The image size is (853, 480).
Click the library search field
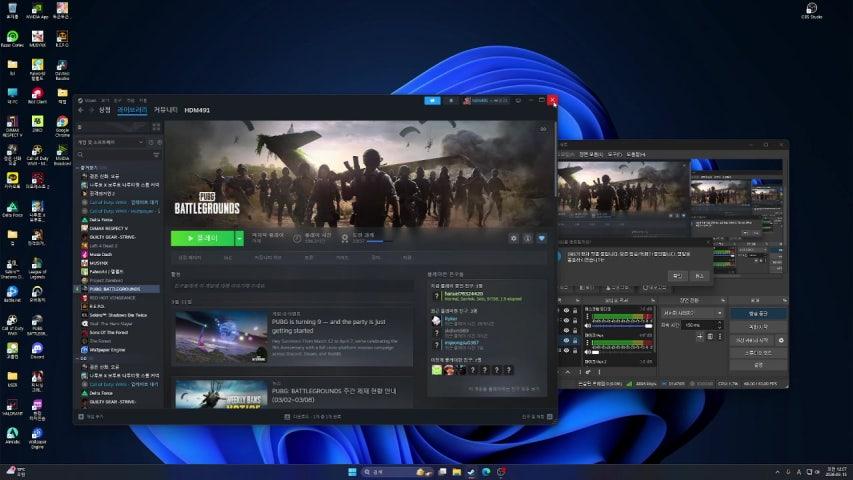[x=112, y=155]
